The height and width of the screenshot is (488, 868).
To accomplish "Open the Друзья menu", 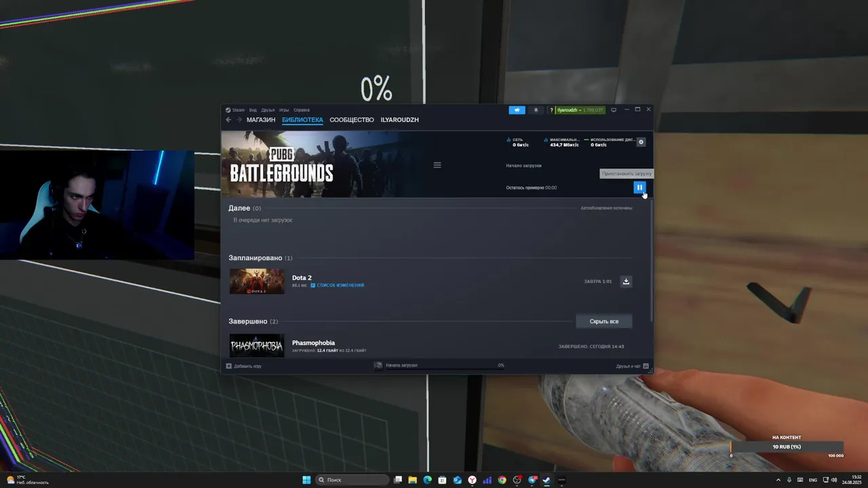I will point(268,110).
